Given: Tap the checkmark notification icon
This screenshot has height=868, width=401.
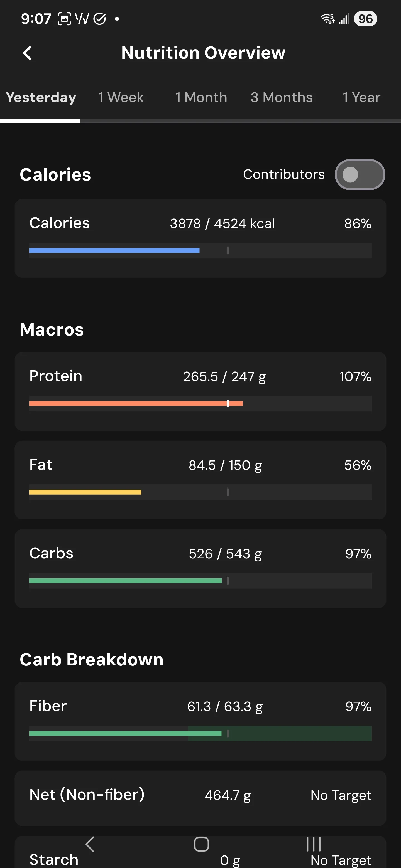Looking at the screenshot, I should tap(99, 19).
